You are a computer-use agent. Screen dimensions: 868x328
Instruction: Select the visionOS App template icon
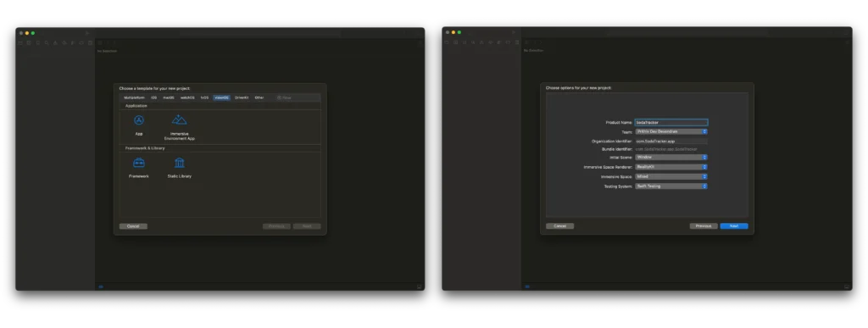(139, 120)
